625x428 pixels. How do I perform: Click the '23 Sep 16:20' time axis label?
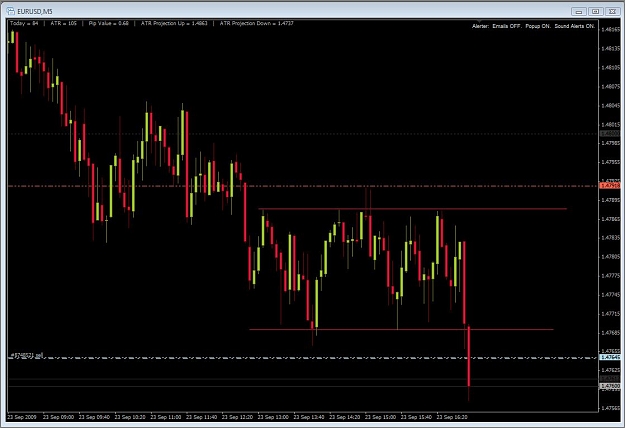(452, 417)
